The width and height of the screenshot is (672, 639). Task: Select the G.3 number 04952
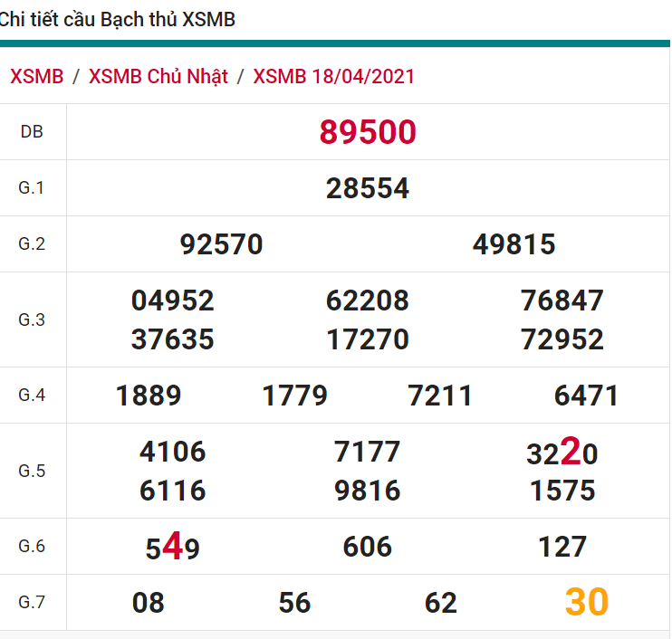[x=173, y=300]
